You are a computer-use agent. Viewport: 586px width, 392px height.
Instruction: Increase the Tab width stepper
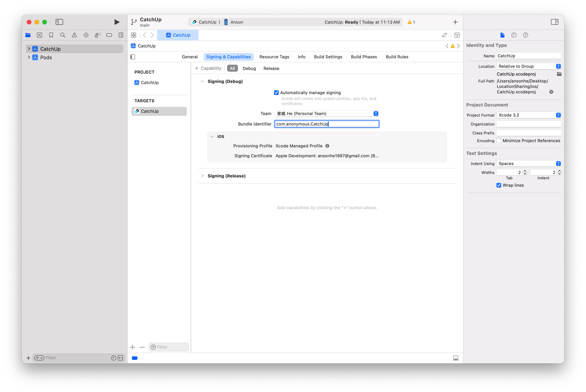525,171
